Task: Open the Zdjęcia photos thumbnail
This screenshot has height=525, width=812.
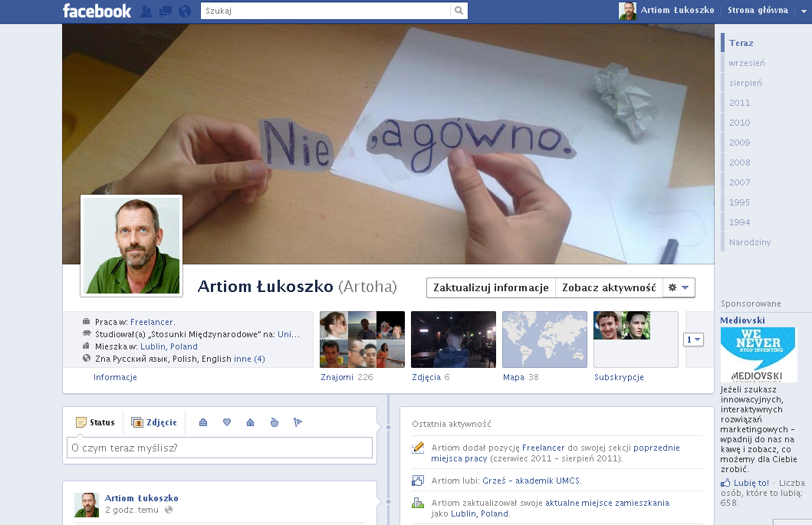Action: coord(453,340)
